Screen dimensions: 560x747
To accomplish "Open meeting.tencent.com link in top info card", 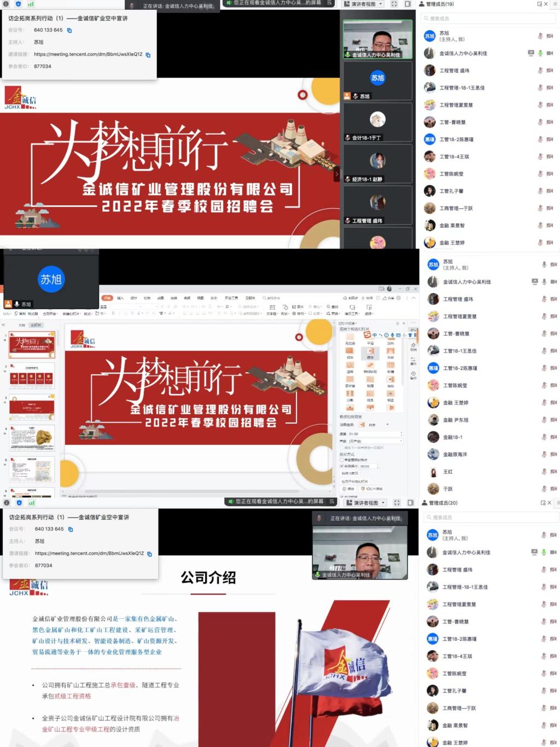I will pos(88,54).
